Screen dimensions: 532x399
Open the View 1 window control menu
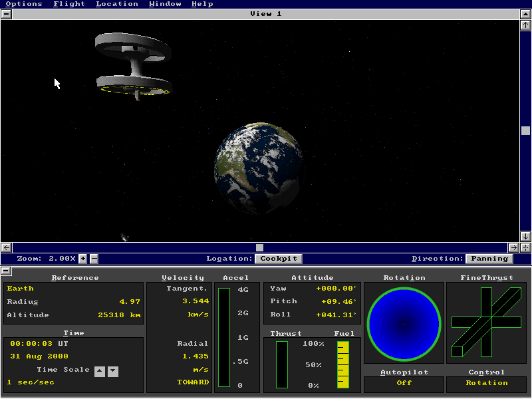[7, 14]
